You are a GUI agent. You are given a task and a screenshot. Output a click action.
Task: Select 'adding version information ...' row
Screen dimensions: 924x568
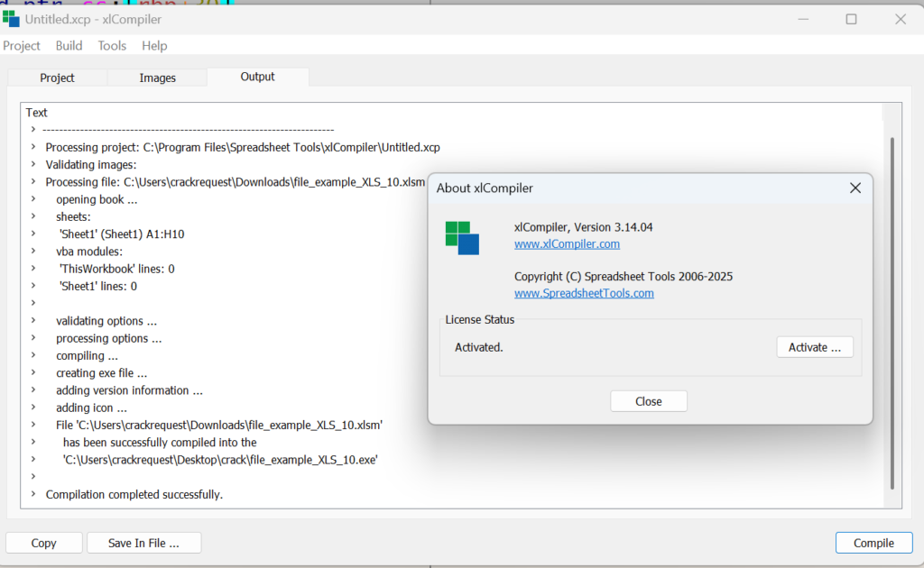pyautogui.click(x=130, y=390)
